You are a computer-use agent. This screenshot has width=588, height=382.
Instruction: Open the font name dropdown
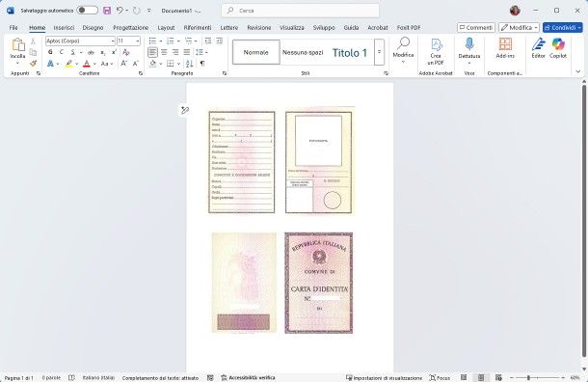[113, 41]
